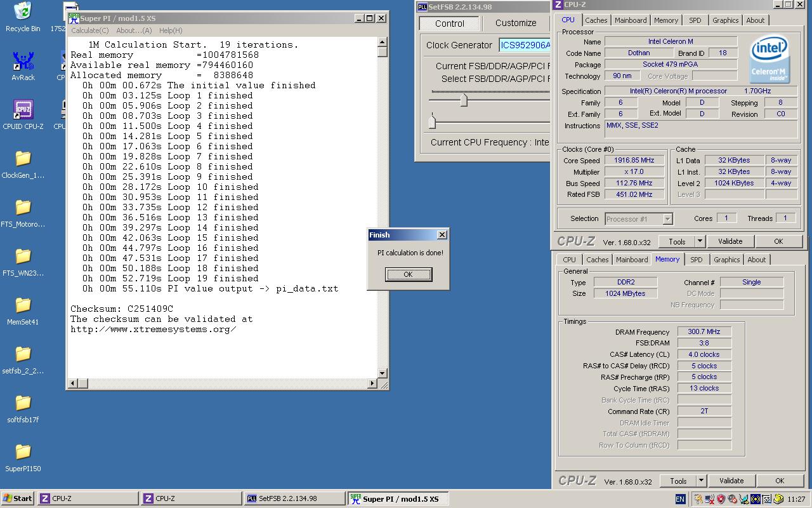Open the Processor #1 selection dropdown
The height and width of the screenshot is (508, 812).
pos(638,219)
